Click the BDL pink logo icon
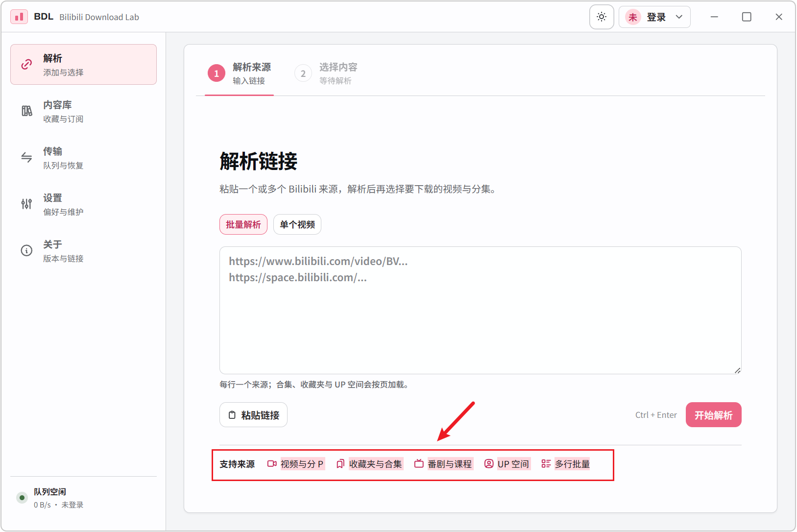This screenshot has width=797, height=532. click(19, 17)
